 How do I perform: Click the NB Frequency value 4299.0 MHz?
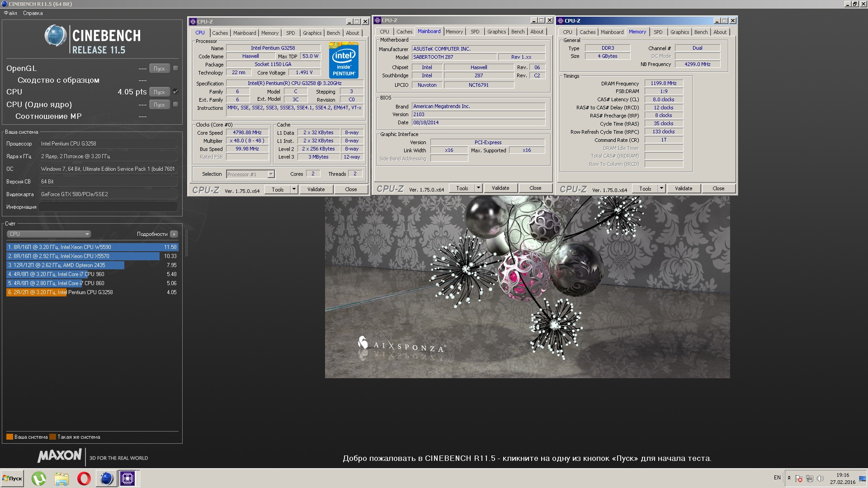697,64
